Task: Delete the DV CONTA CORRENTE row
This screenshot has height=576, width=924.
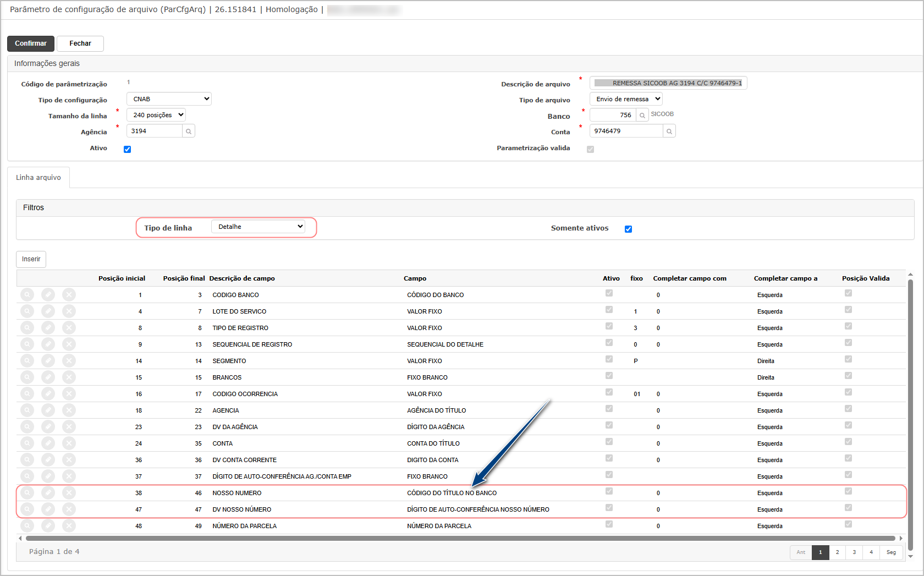Action: 69,460
